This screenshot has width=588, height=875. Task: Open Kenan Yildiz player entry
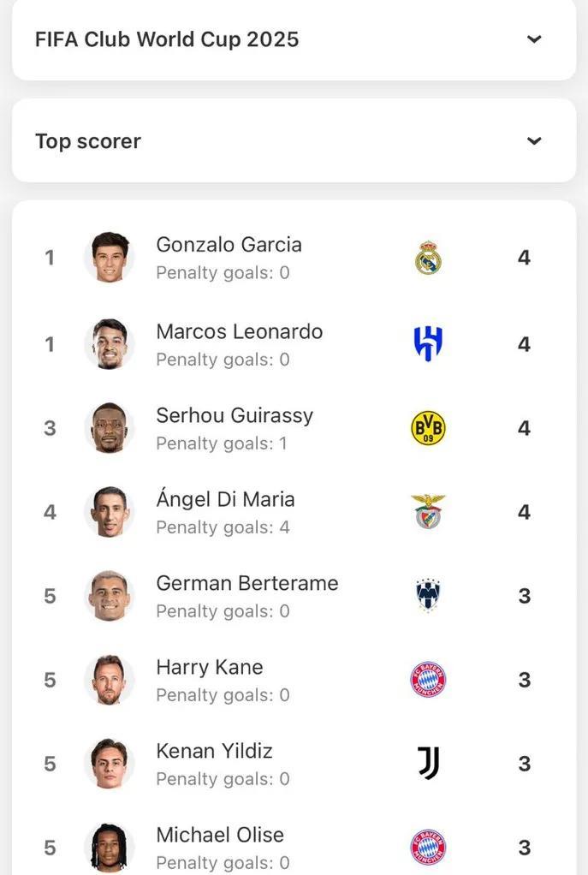pos(294,764)
